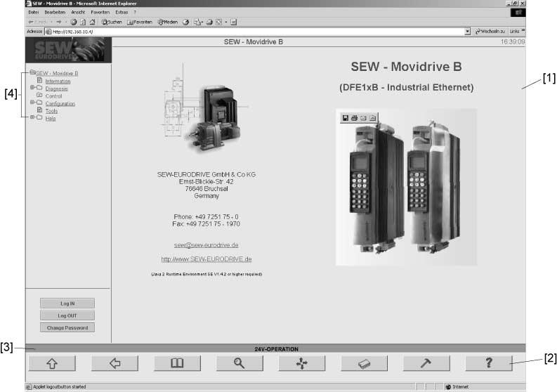
Task: Click the chip configuration button in bottom toolbar
Action: pyautogui.click(x=364, y=363)
